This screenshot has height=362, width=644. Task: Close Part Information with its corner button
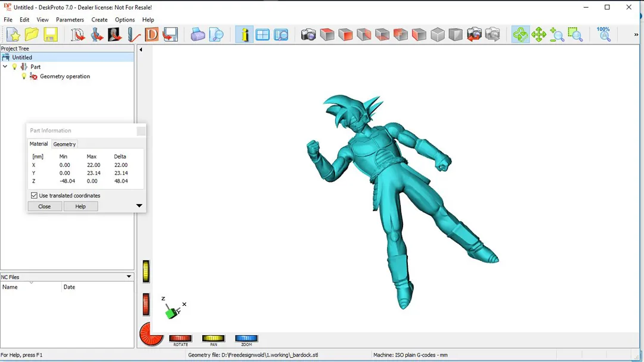pos(141,131)
